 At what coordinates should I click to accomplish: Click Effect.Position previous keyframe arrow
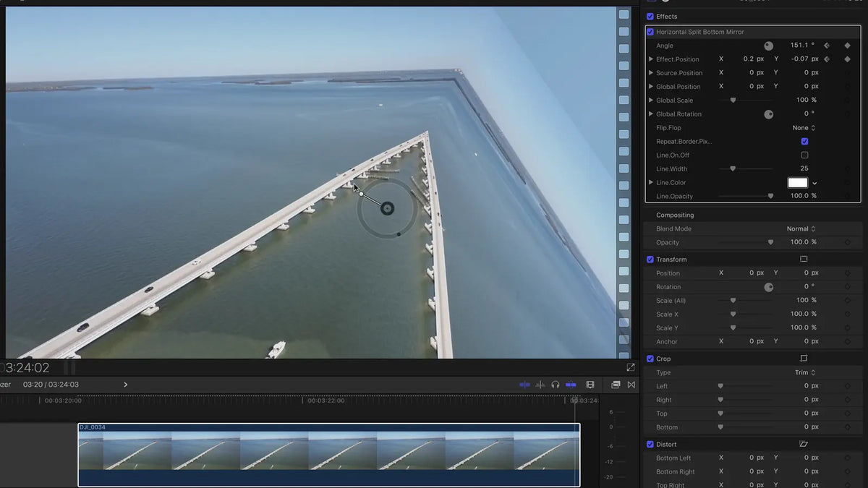(x=827, y=59)
